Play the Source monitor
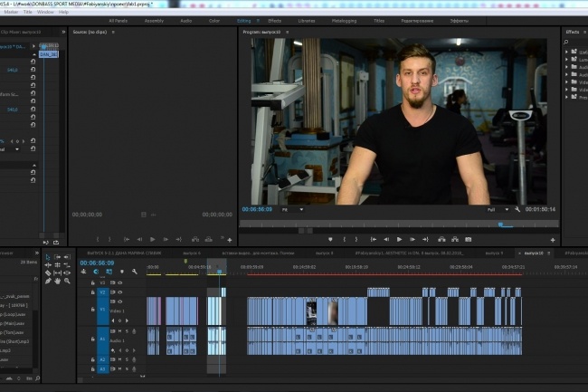The image size is (588, 392). 153,239
